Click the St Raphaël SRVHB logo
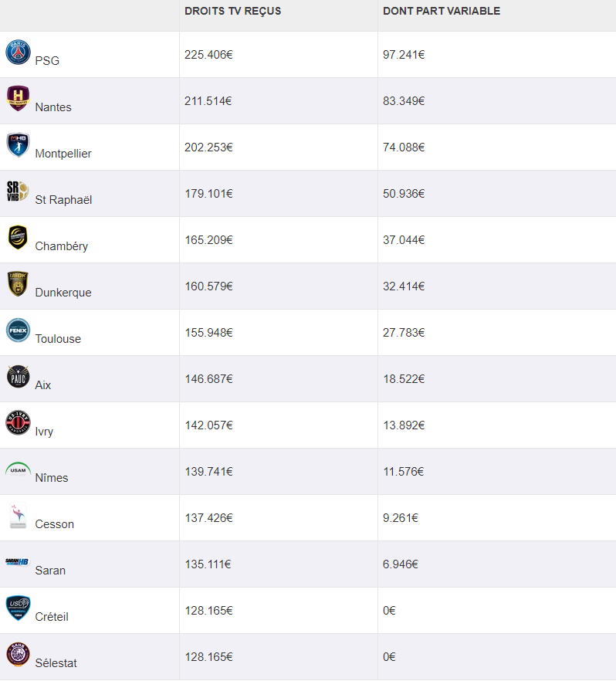 click(18, 191)
